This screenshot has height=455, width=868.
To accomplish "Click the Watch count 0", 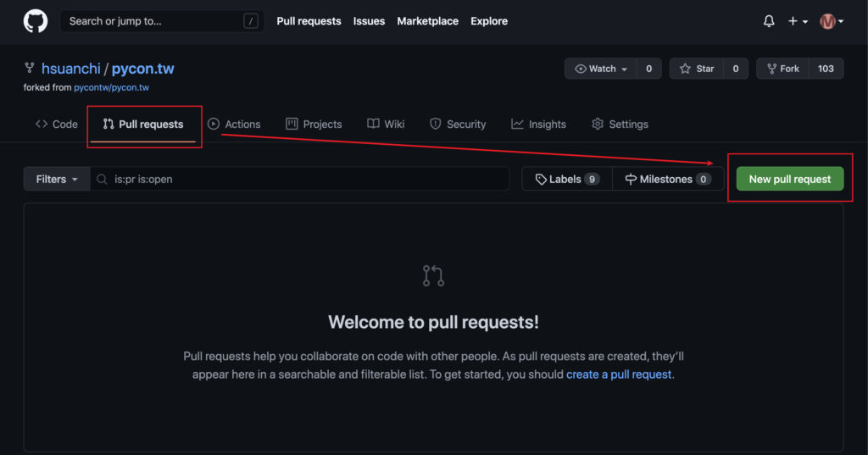I will coord(648,69).
